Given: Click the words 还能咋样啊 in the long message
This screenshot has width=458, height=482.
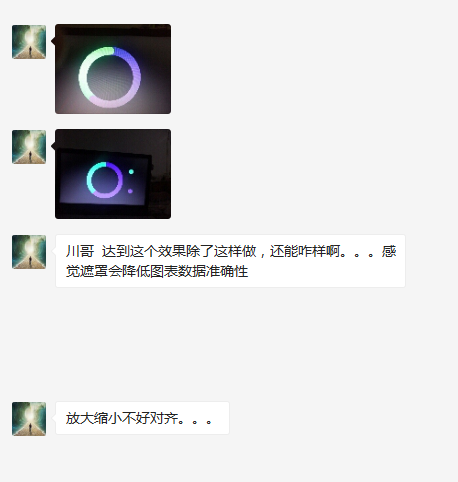Looking at the screenshot, I should tap(305, 251).
